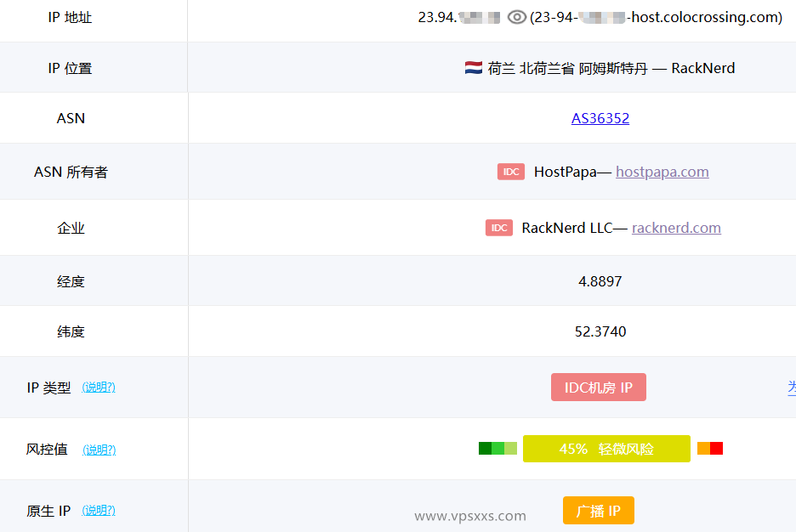Image resolution: width=796 pixels, height=532 pixels.
Task: Click the IDC badge beside HostPapa
Action: click(510, 172)
